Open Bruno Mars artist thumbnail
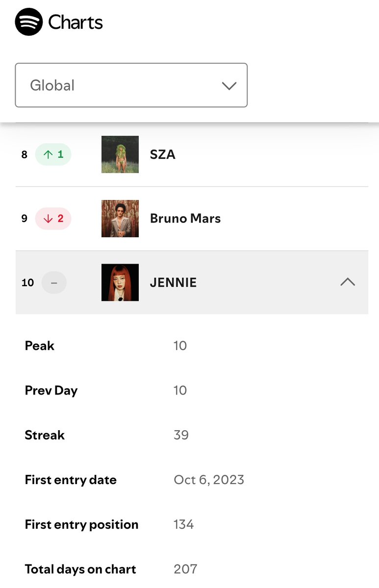 point(120,219)
